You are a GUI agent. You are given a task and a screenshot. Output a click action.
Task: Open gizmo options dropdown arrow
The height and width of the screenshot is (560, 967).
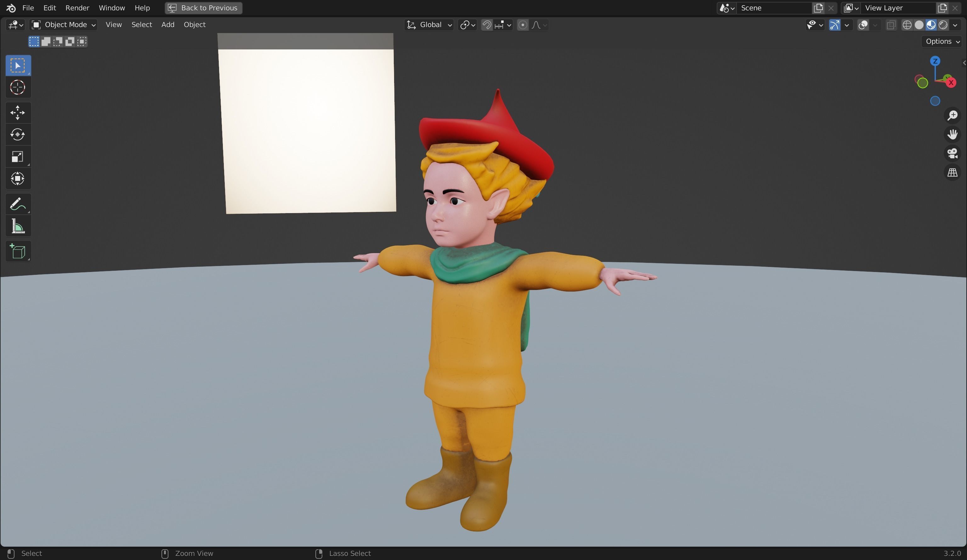click(x=846, y=25)
